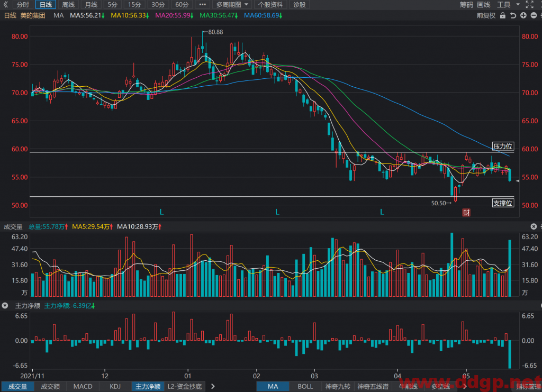This screenshot has width=542, height=392.
Task: Open 筹码 chip distribution
Action: tap(466, 4)
